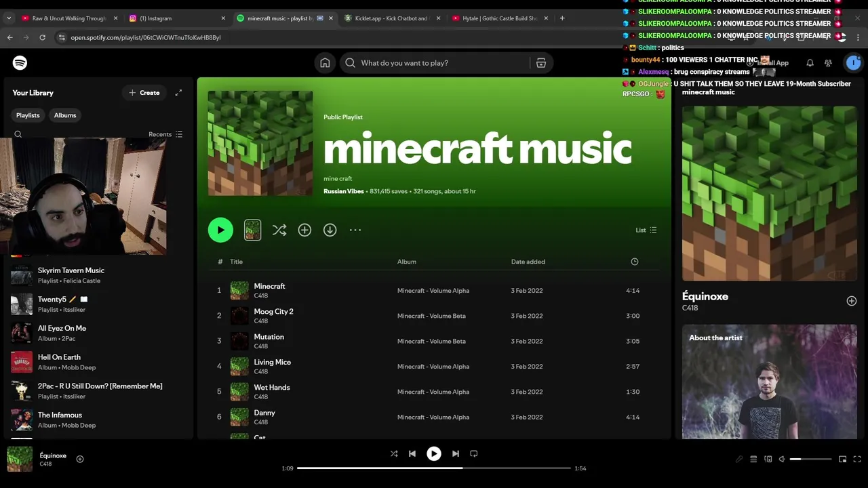Open the Browse icon in search bar
The height and width of the screenshot is (488, 868).
[x=541, y=63]
